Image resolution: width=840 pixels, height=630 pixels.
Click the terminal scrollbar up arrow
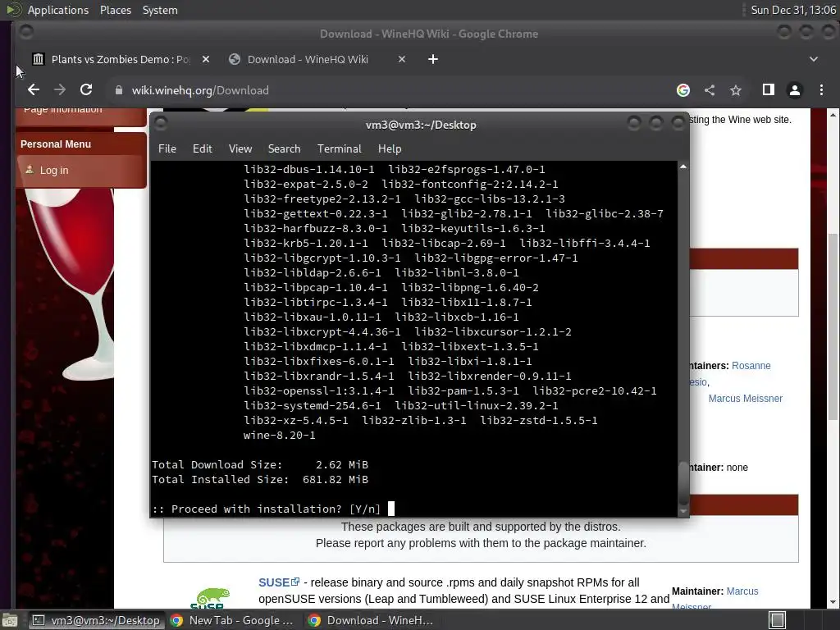(x=683, y=167)
